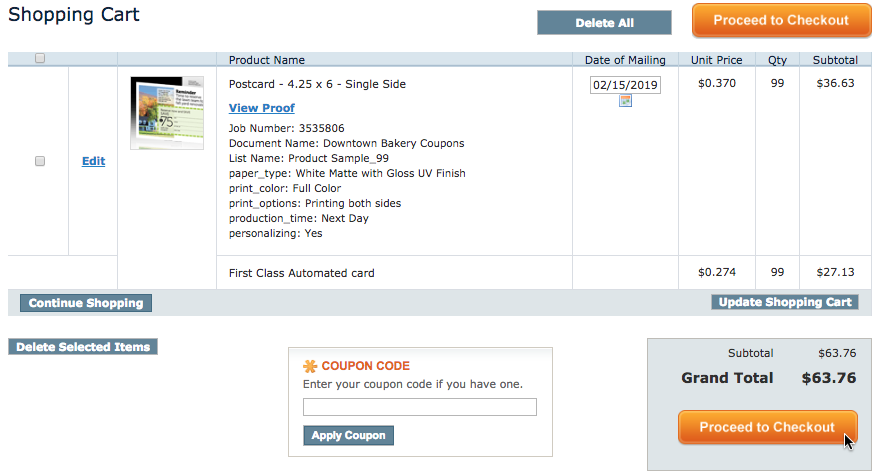Click the Grand Total amount $63.76
Viewport: 877px width, 475px height.
[x=829, y=378]
